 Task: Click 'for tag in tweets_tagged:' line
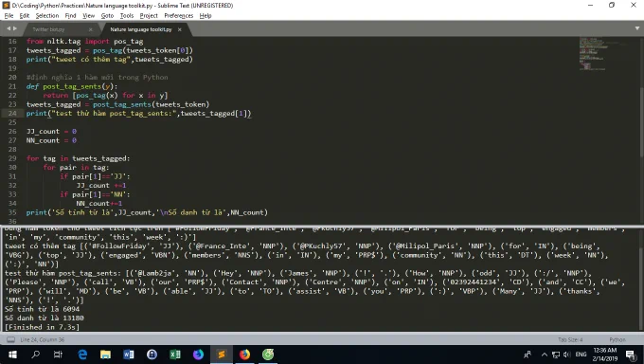pyautogui.click(x=78, y=158)
